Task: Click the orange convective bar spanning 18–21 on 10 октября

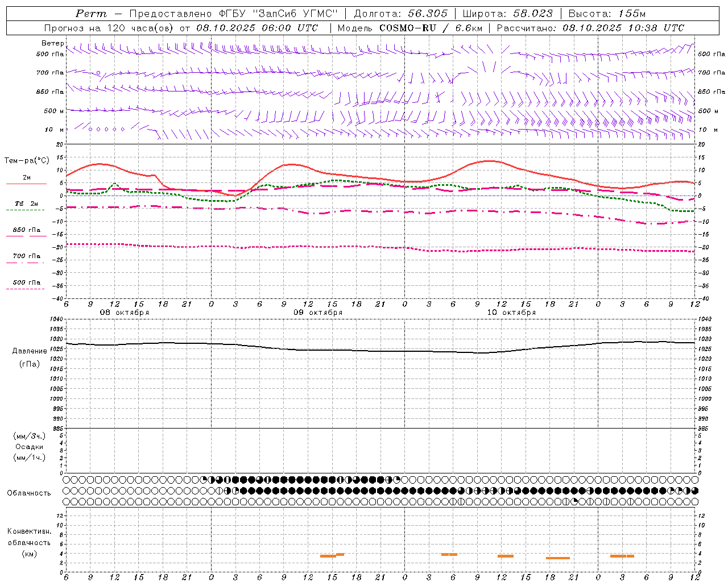Action: pos(558,558)
